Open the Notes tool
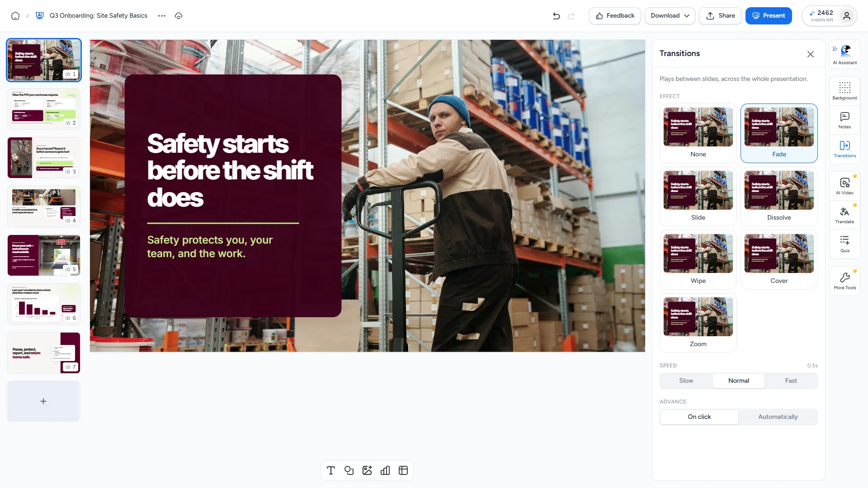The width and height of the screenshot is (868, 488). click(844, 120)
